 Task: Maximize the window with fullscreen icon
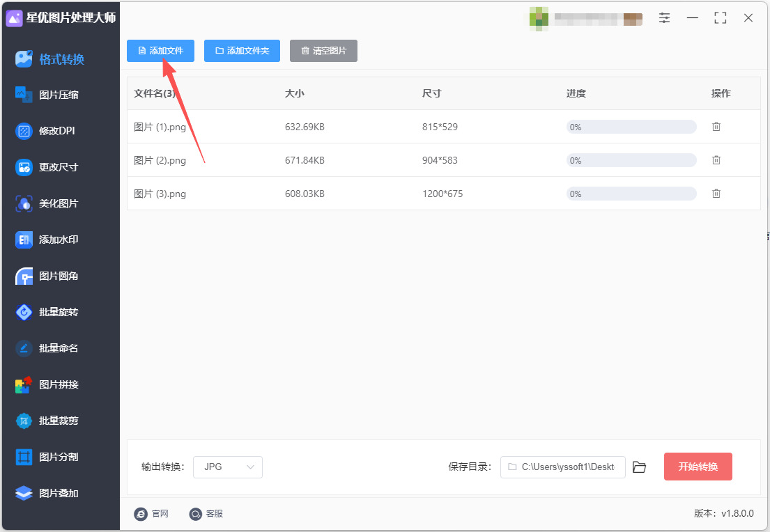[720, 18]
